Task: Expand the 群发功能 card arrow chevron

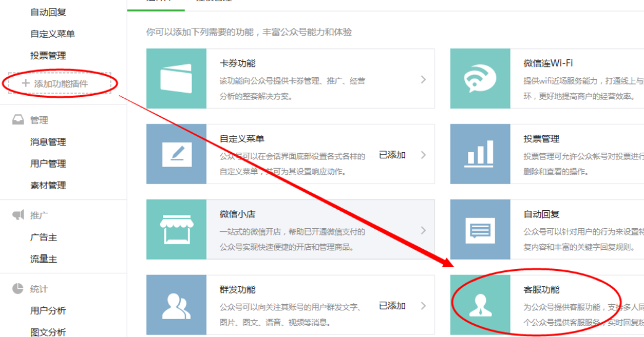Action: (x=424, y=305)
